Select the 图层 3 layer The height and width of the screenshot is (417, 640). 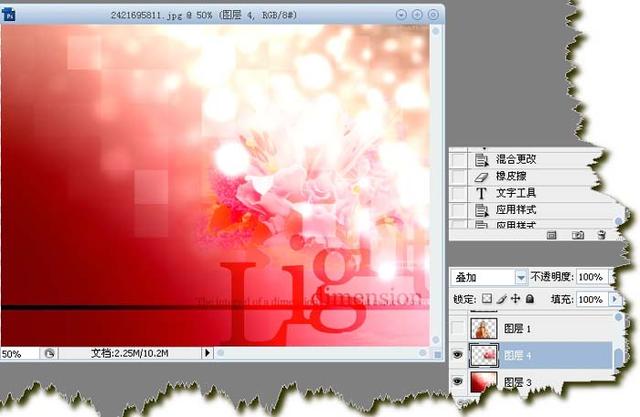pos(539,382)
